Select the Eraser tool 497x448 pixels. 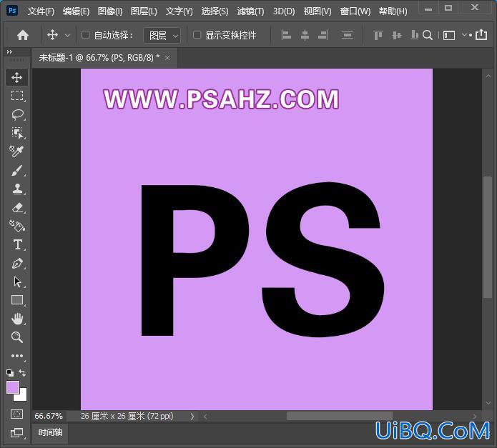[x=17, y=208]
